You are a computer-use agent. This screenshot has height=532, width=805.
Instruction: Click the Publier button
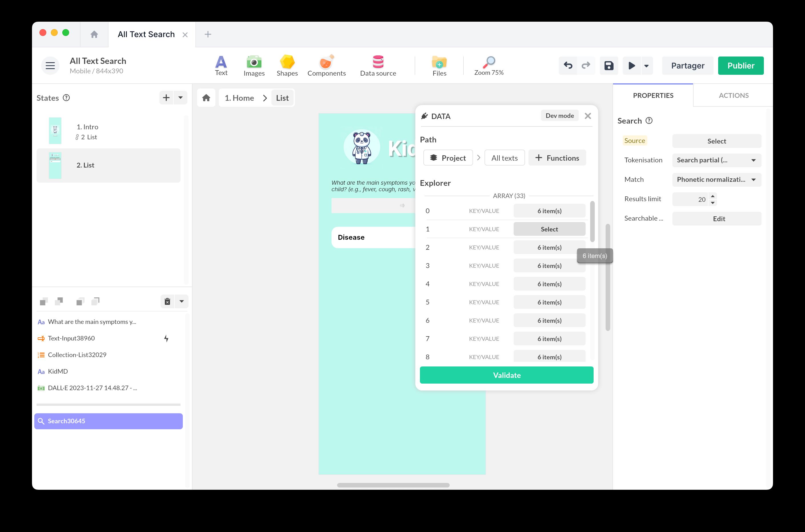pos(741,65)
